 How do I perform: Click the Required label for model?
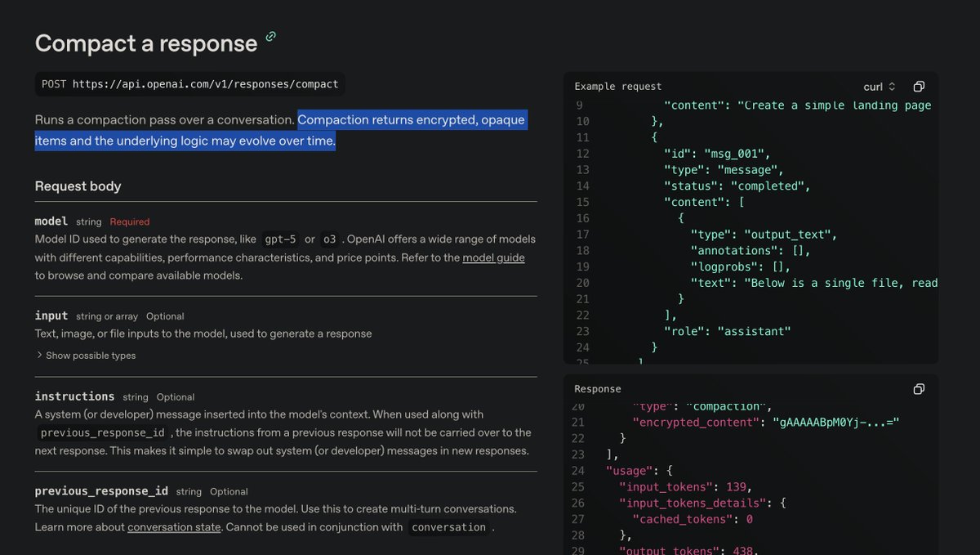click(x=130, y=222)
